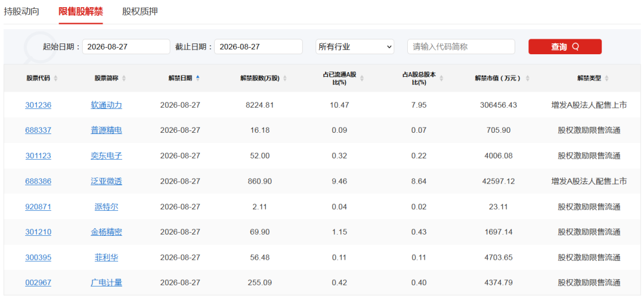The width and height of the screenshot is (644, 299).
Task: Select value 56.48 in 菲利华 row
Action: tap(259, 257)
